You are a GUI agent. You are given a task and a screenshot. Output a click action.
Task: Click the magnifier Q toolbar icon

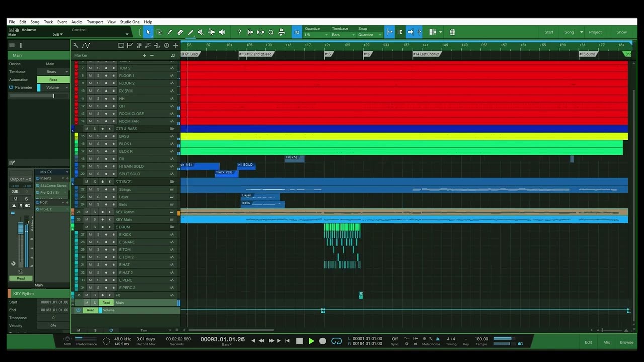[x=271, y=32]
